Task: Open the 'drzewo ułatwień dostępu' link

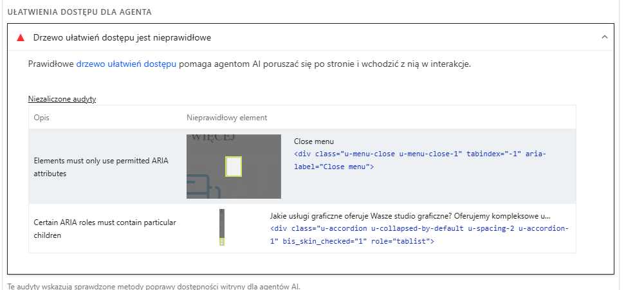Action: pos(126,64)
